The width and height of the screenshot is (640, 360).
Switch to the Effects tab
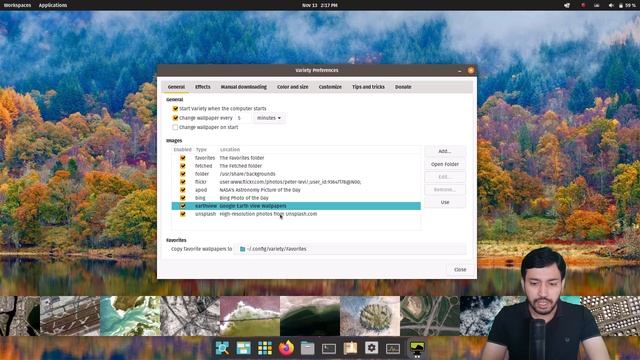(202, 87)
